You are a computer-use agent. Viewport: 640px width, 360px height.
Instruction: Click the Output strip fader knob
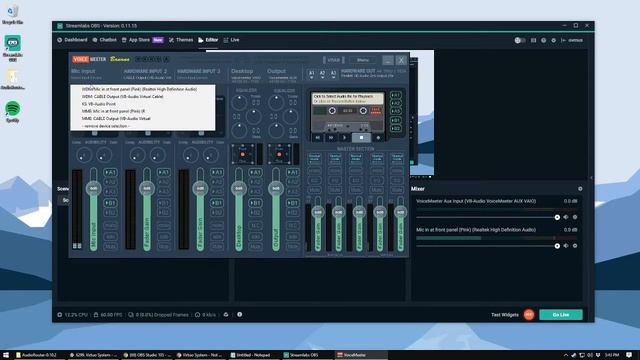(x=276, y=188)
